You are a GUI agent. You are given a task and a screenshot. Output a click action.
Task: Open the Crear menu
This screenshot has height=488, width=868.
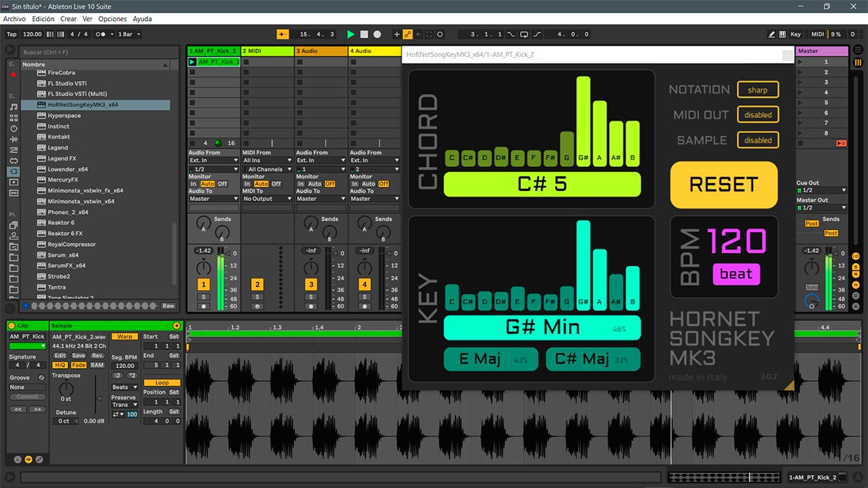69,19
